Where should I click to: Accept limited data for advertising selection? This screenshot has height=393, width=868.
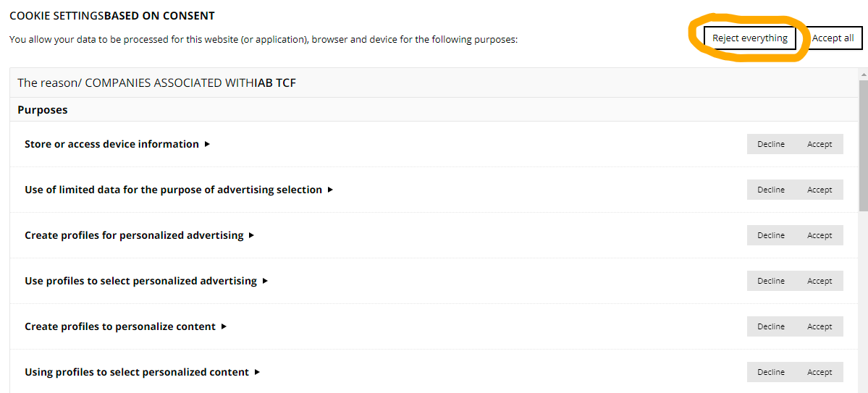point(819,190)
